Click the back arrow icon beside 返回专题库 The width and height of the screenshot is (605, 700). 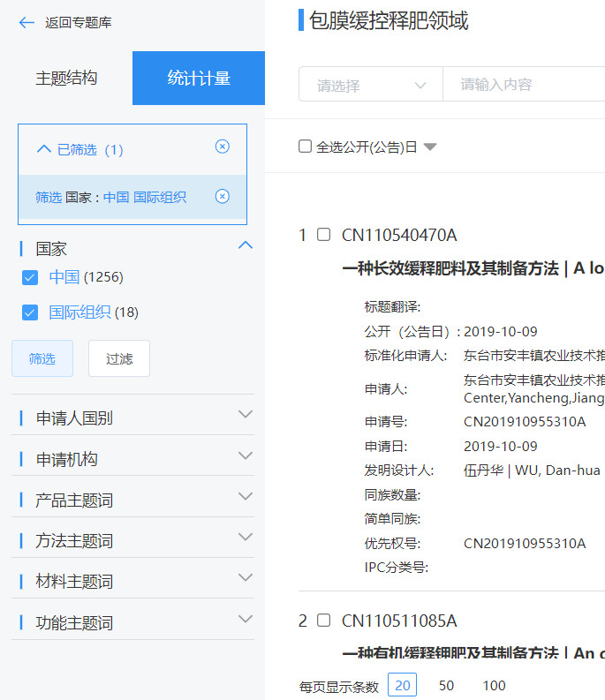26,22
